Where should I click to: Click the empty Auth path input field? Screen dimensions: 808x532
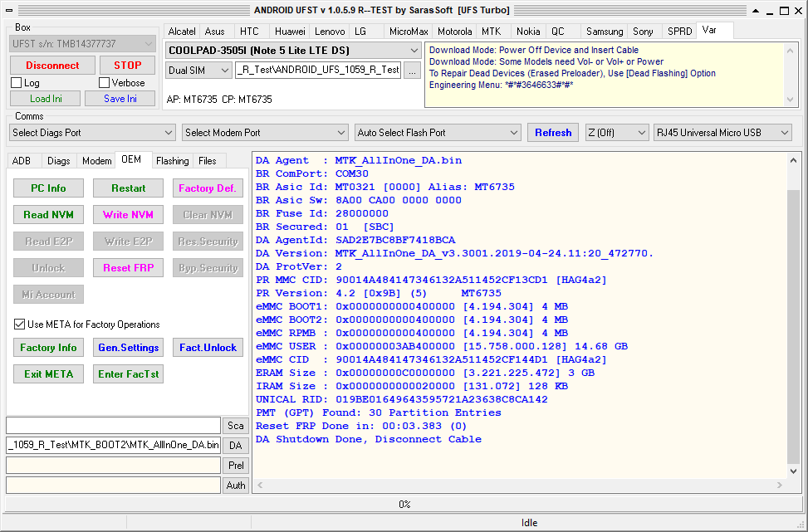point(114,486)
